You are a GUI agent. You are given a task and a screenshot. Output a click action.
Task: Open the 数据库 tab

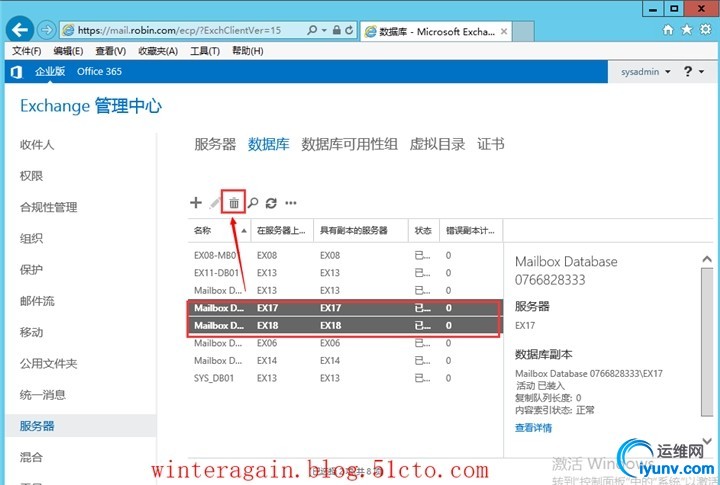[x=269, y=144]
